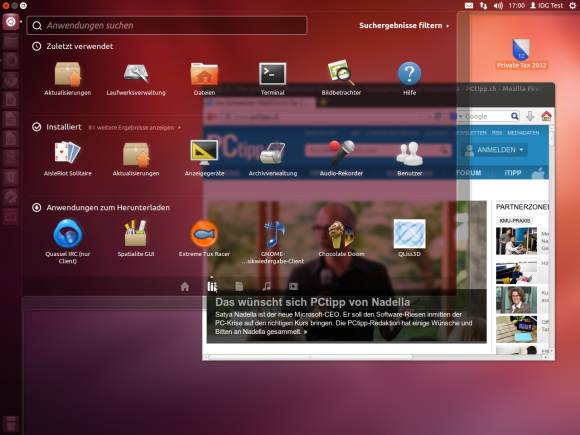Focus the Anwendungen suchen search field

click(167, 26)
